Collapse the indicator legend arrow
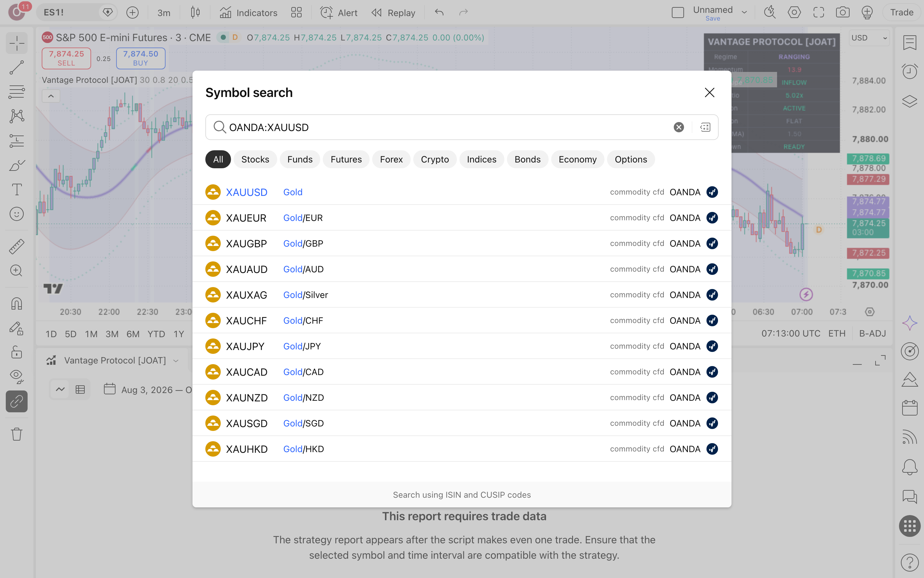The width and height of the screenshot is (924, 578). (51, 96)
